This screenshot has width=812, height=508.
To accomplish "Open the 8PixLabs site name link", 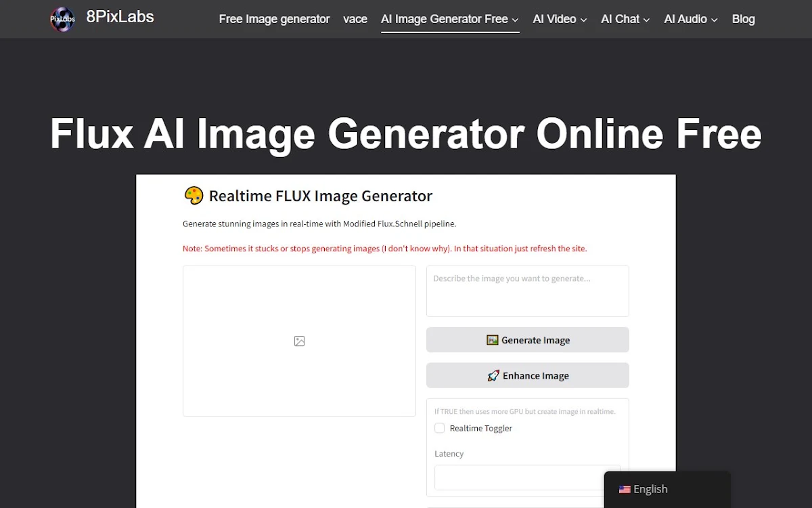I will click(x=120, y=17).
